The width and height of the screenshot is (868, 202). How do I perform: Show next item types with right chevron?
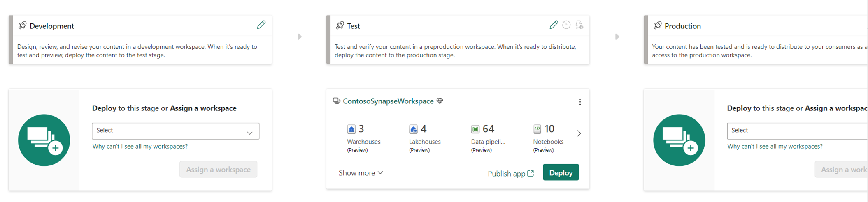pos(579,133)
